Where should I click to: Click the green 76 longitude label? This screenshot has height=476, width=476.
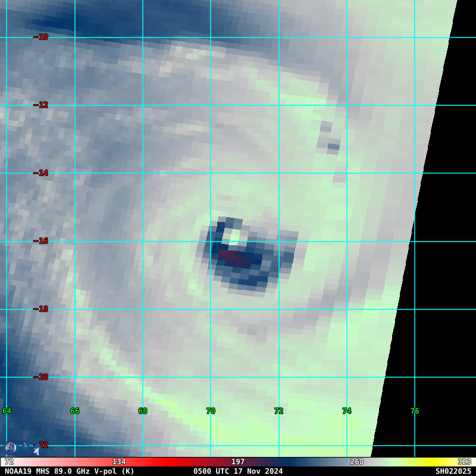[415, 411]
